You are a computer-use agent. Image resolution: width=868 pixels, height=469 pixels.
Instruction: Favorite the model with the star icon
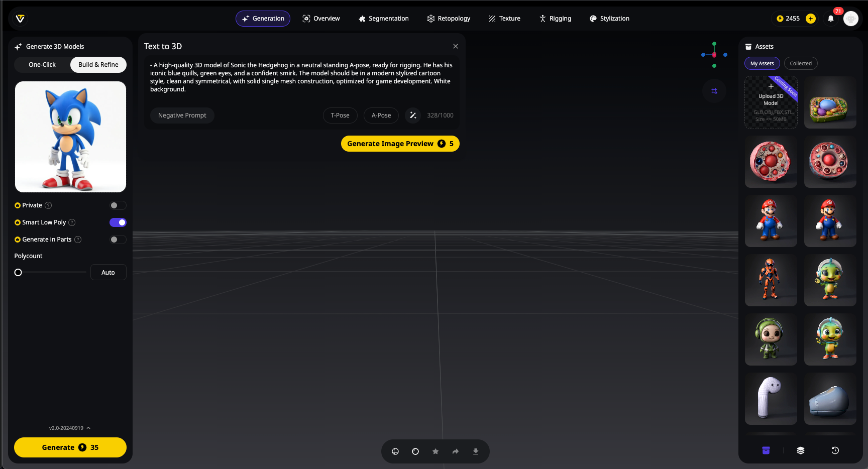point(436,451)
